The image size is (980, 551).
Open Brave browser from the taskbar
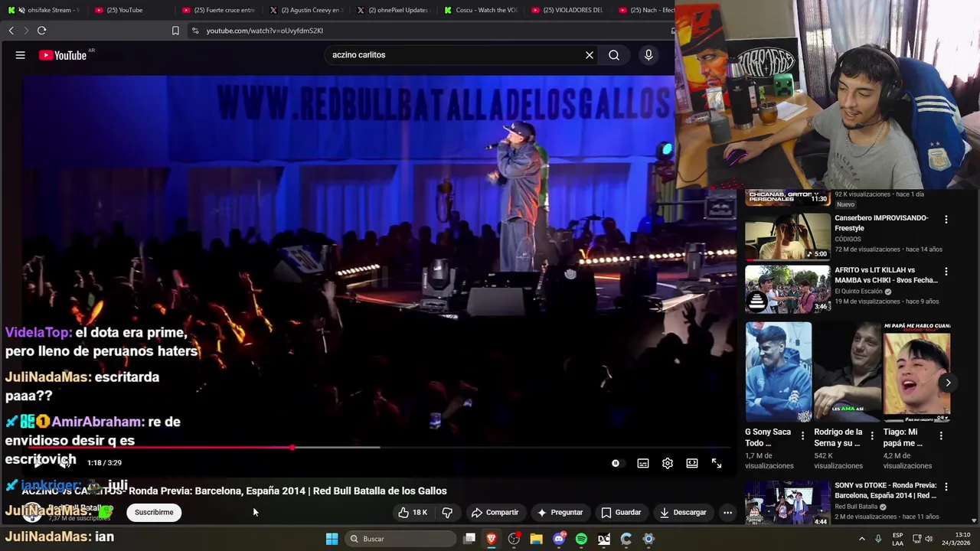492,539
